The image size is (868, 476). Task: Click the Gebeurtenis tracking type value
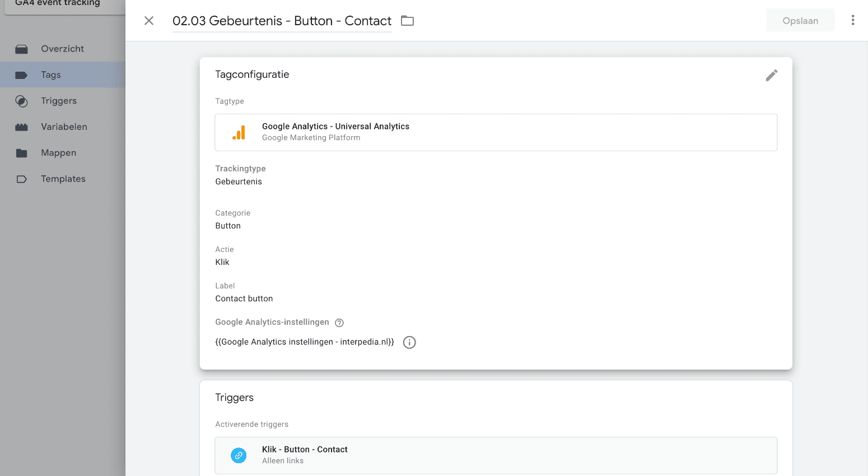pos(239,181)
